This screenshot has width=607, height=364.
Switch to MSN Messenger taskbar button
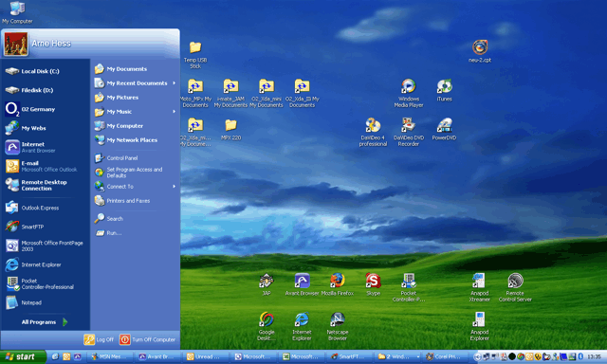110,356
